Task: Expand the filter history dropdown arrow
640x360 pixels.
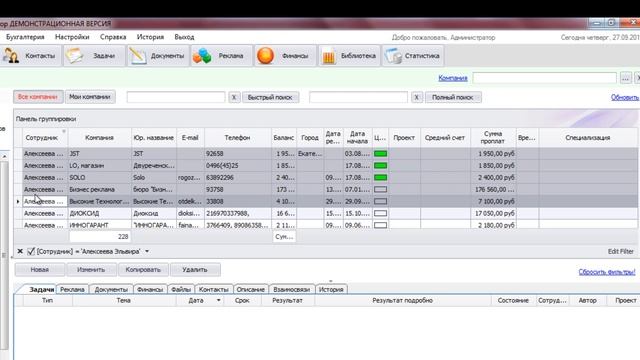Action: [147, 251]
